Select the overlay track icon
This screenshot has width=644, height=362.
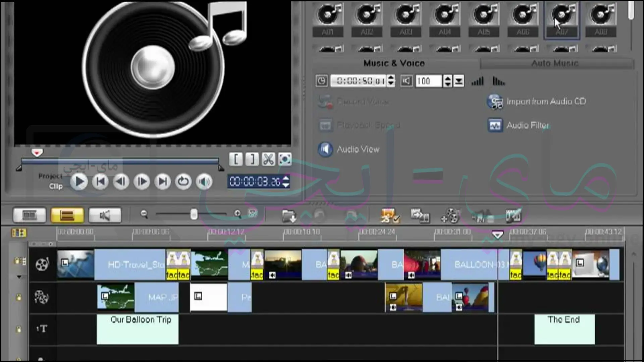(x=42, y=297)
